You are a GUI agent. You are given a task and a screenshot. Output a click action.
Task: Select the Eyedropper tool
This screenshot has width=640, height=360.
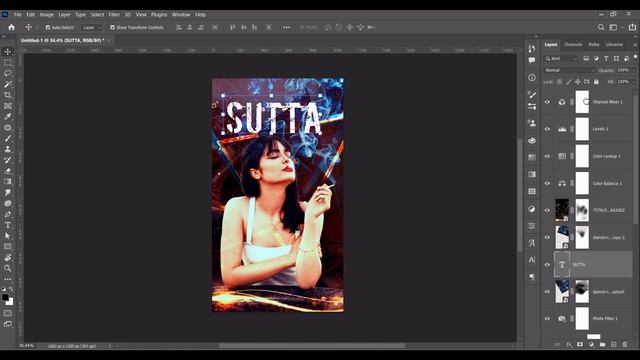[8, 117]
